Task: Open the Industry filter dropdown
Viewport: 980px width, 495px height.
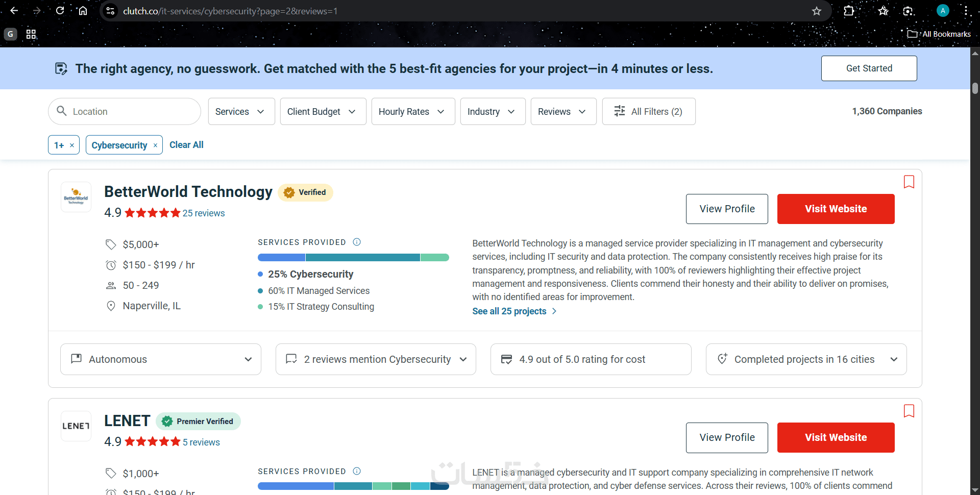Action: point(492,111)
